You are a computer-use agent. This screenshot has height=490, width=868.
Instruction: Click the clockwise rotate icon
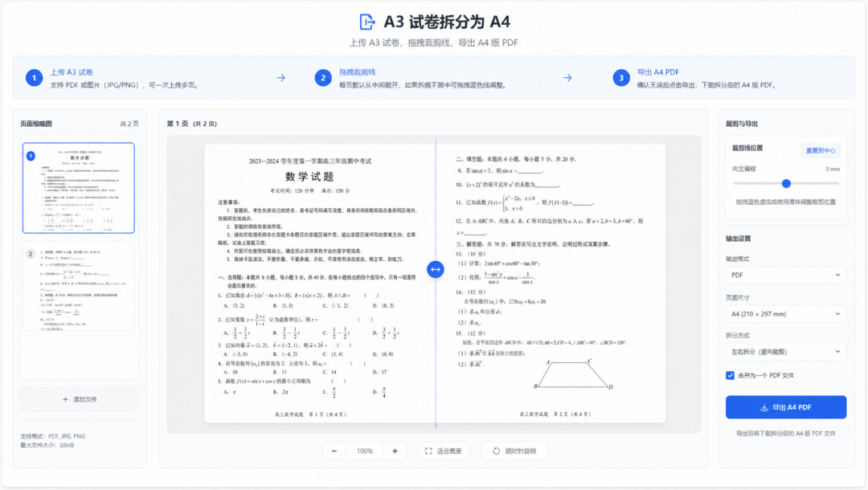pos(497,451)
